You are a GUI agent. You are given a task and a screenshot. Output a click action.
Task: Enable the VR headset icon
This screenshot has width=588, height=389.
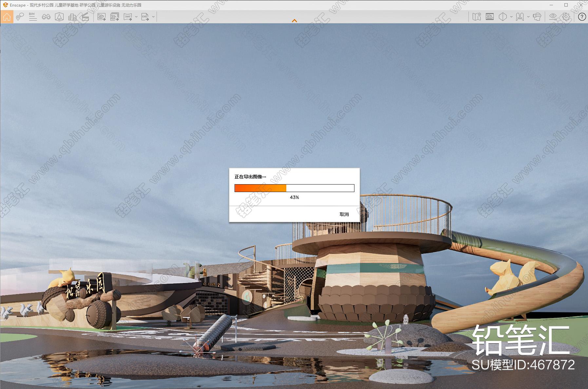[537, 16]
